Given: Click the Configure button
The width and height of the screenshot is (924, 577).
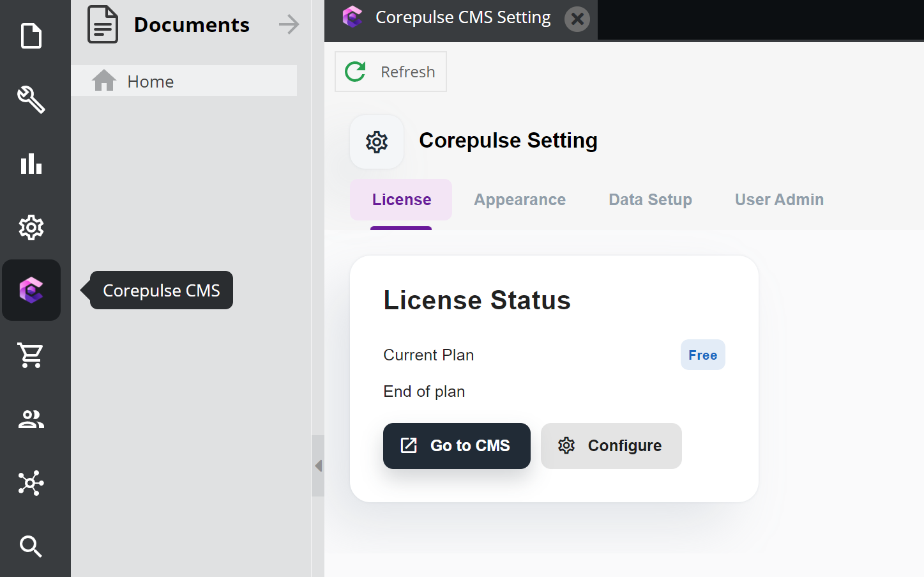Looking at the screenshot, I should (x=610, y=445).
